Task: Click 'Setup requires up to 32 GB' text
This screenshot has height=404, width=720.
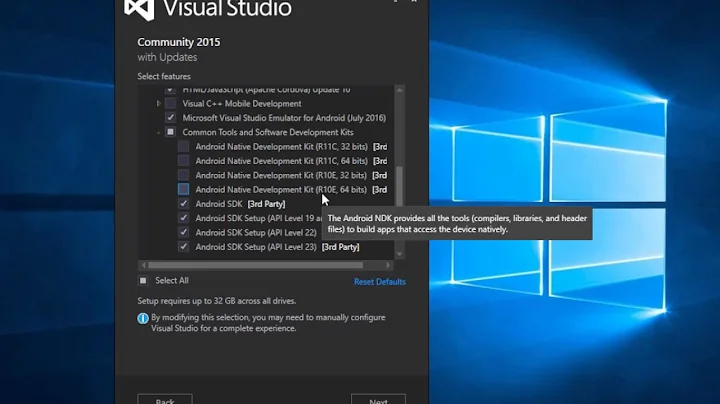Action: 217,301
